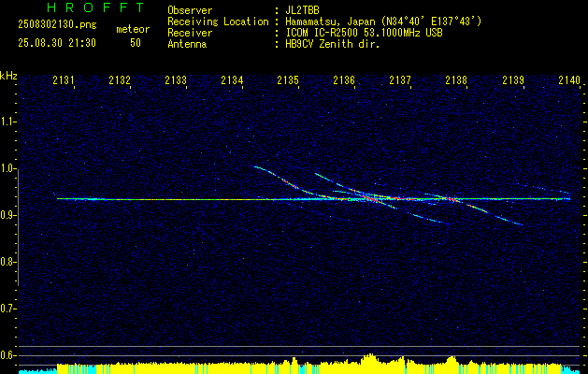
Task: Click the 0.6 kHz frequency label
Action: pos(8,355)
